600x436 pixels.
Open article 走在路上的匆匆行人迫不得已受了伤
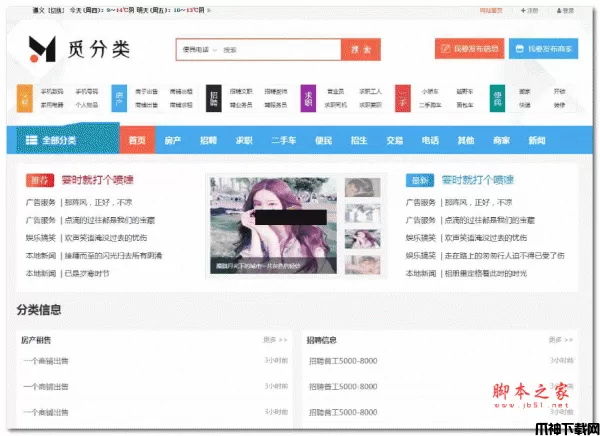point(504,255)
